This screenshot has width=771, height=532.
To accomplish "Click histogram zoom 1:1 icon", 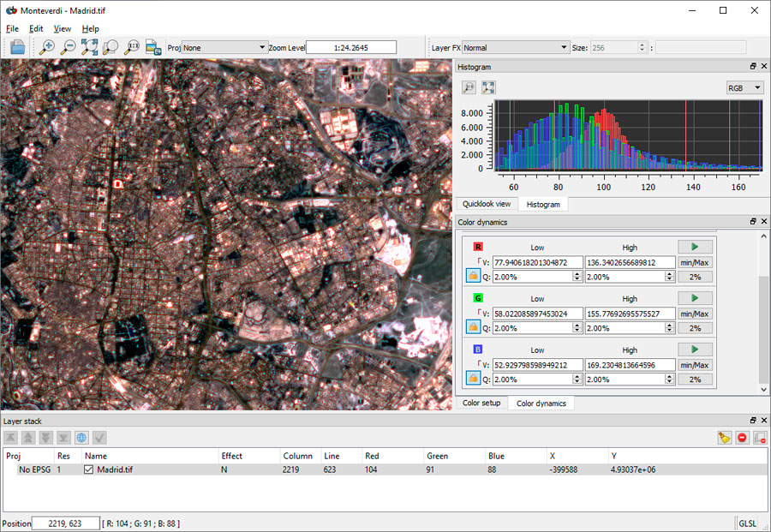I will click(469, 87).
